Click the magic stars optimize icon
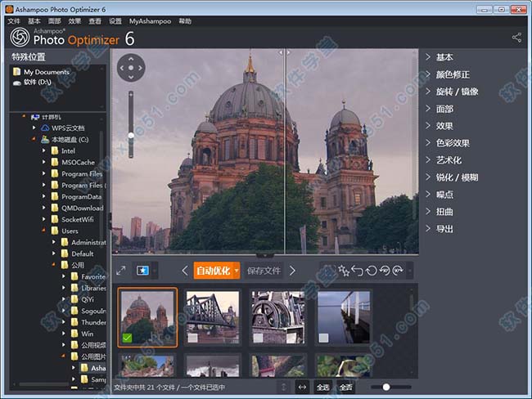Image resolution: width=532 pixels, height=399 pixels. click(x=344, y=271)
